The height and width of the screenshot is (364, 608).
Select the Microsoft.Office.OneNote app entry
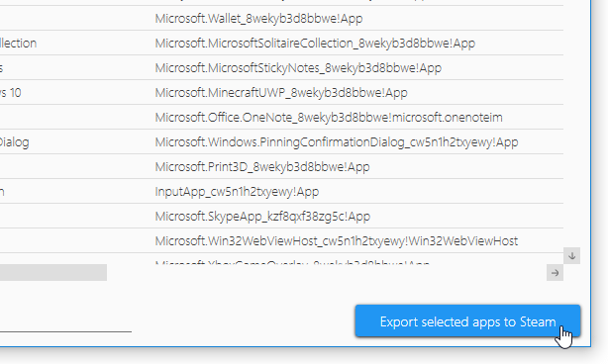click(329, 118)
